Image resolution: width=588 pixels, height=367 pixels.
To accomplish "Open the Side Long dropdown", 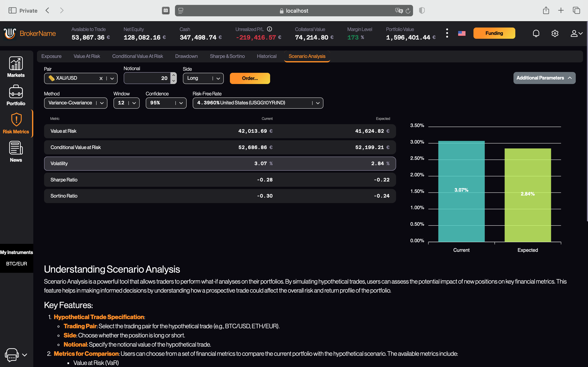I will 203,78.
